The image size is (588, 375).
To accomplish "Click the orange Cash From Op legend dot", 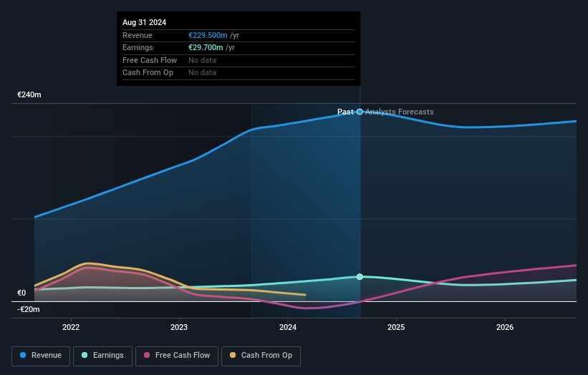I will [x=233, y=355].
